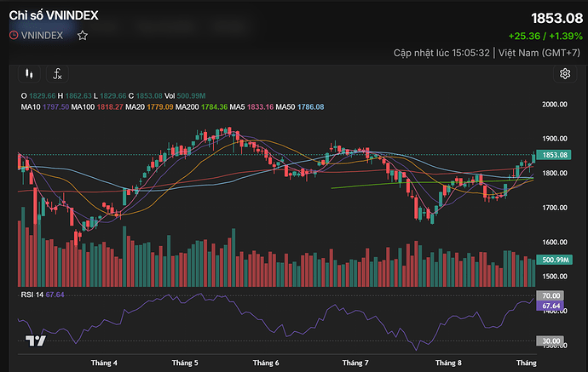The width and height of the screenshot is (588, 372).
Task: Click the C 1853.08 close value in legend
Action: [145, 96]
